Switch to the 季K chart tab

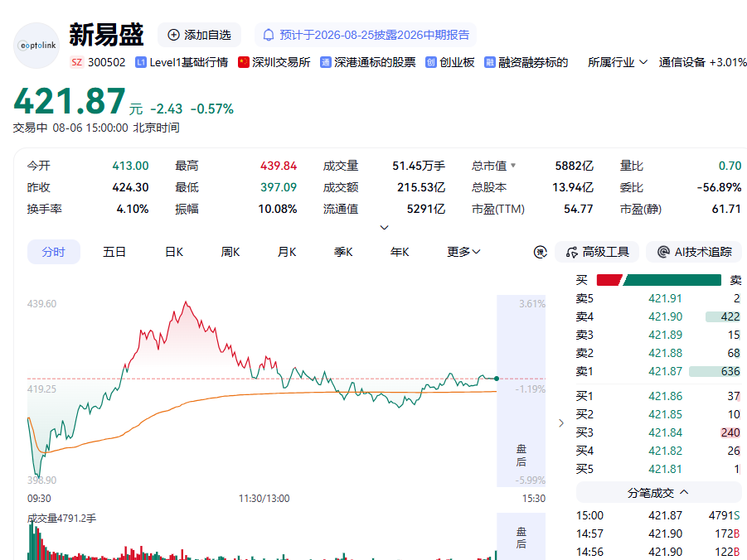coord(343,252)
